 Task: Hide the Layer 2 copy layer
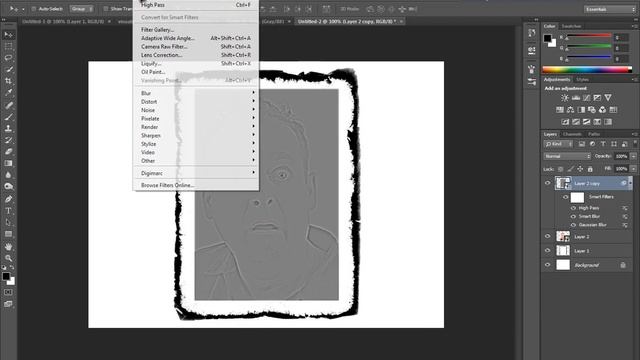click(x=548, y=183)
